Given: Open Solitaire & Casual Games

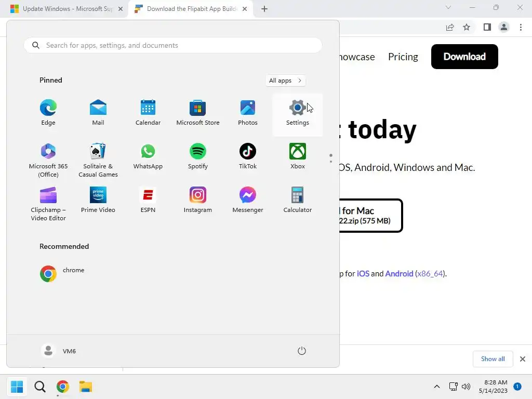Looking at the screenshot, I should coord(98,160).
